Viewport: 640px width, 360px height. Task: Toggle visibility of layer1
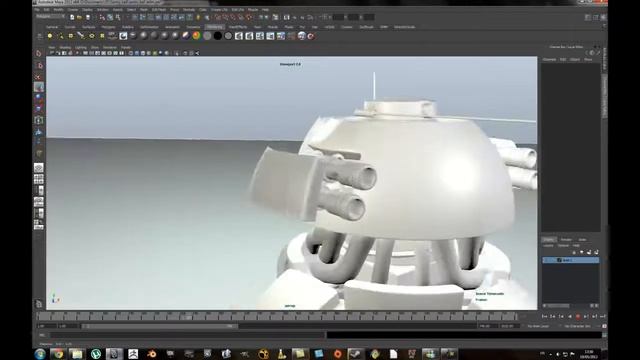click(x=546, y=260)
